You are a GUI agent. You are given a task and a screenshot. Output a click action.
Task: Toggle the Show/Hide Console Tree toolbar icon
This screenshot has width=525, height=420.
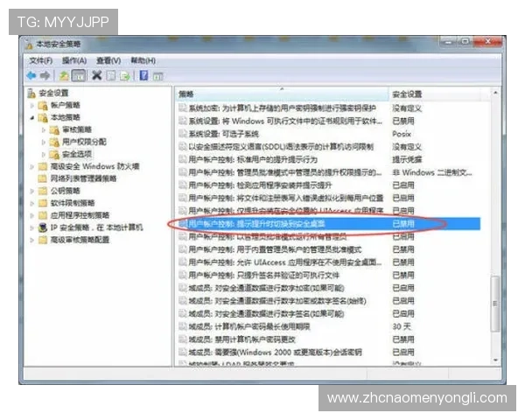pyautogui.click(x=79, y=76)
